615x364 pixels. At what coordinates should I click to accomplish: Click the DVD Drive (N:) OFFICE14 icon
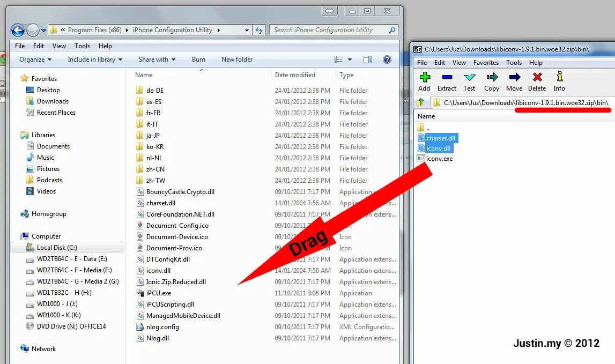click(30, 326)
